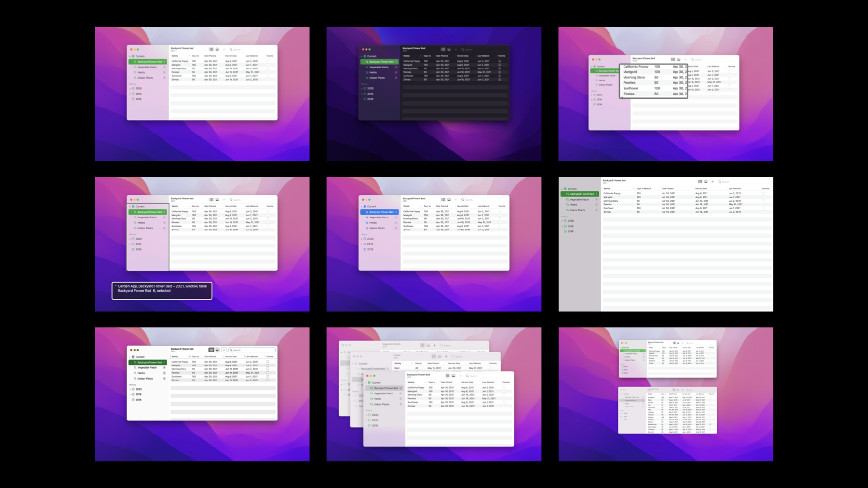Click Last Watered header in full-screen window
The height and width of the screenshot is (488, 868).
click(x=734, y=189)
